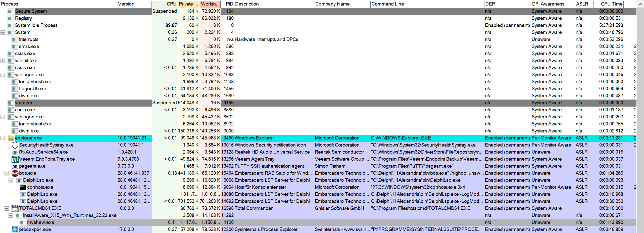This screenshot has height=233, width=644.
Task: Click the SecurityHealthSystray.exe shield icon
Action: [15, 145]
